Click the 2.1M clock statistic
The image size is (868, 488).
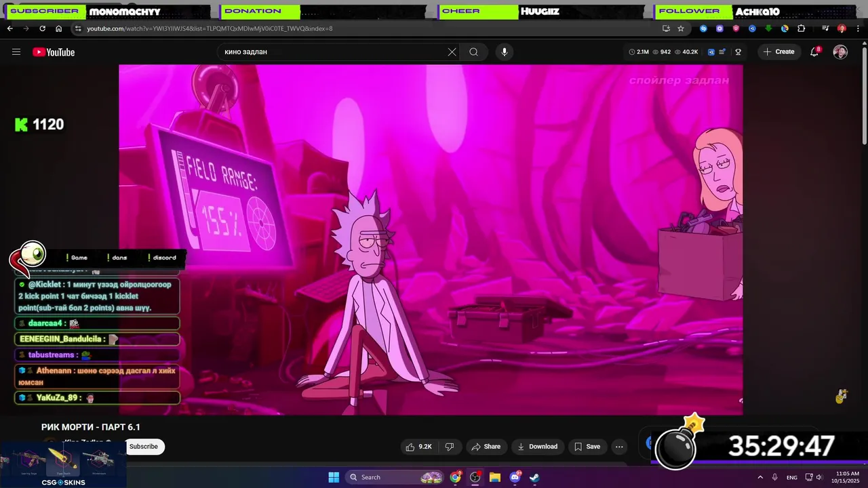pyautogui.click(x=639, y=52)
